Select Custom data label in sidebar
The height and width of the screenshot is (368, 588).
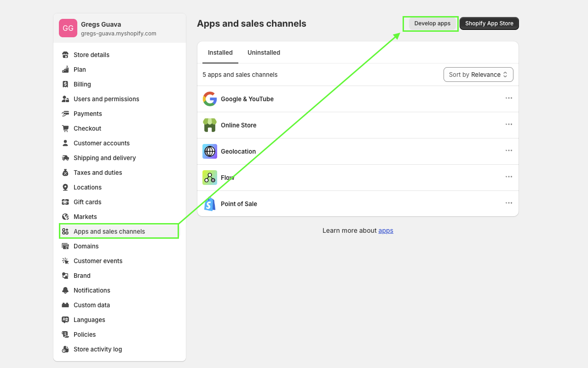pos(92,305)
